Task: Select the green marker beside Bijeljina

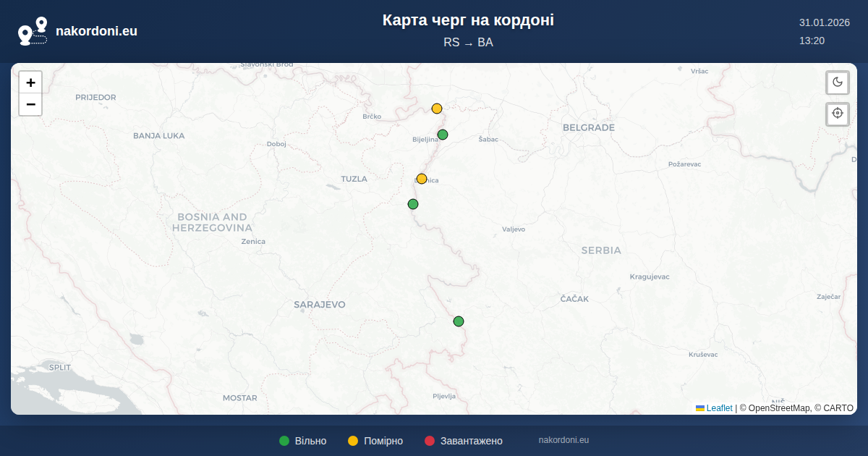Action: [x=443, y=135]
